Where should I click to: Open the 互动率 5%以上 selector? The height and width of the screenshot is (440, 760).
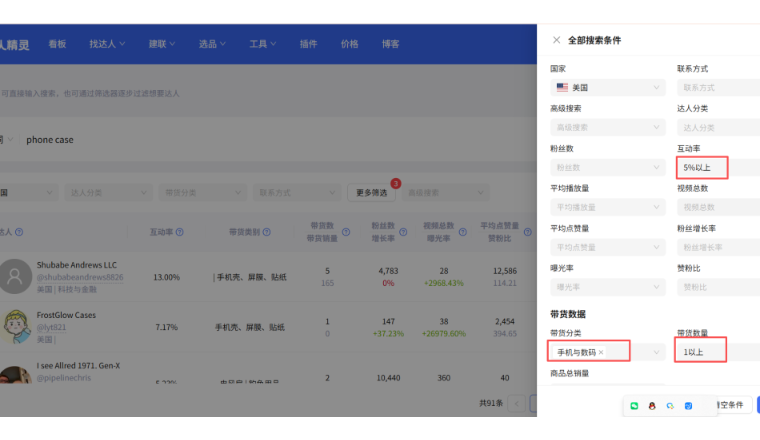pyautogui.click(x=718, y=168)
